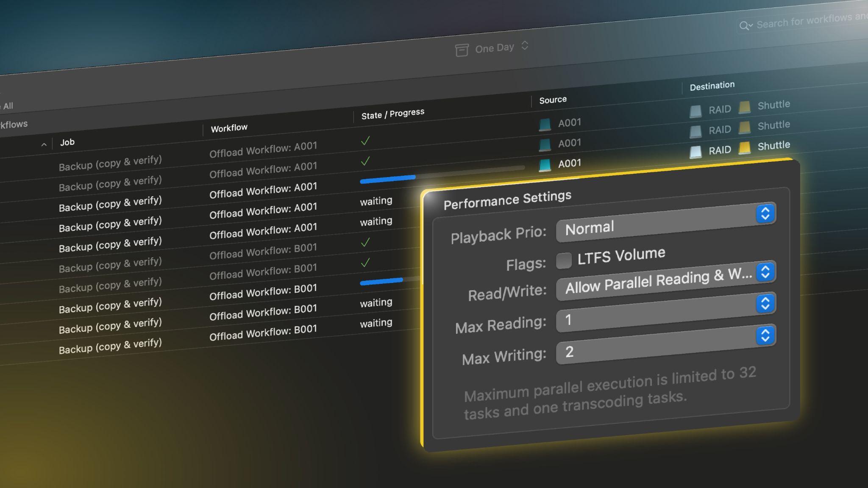Click the yellow Shuttle drive icon in first row
The image size is (868, 488).
[745, 108]
